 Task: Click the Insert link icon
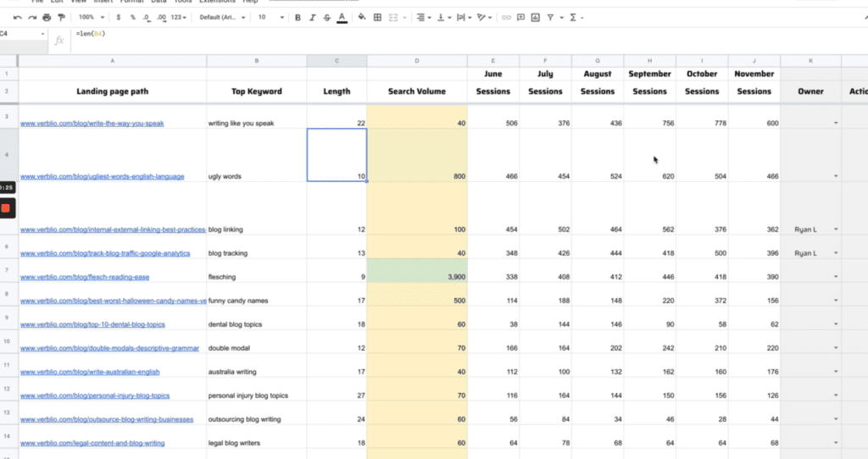pyautogui.click(x=507, y=17)
